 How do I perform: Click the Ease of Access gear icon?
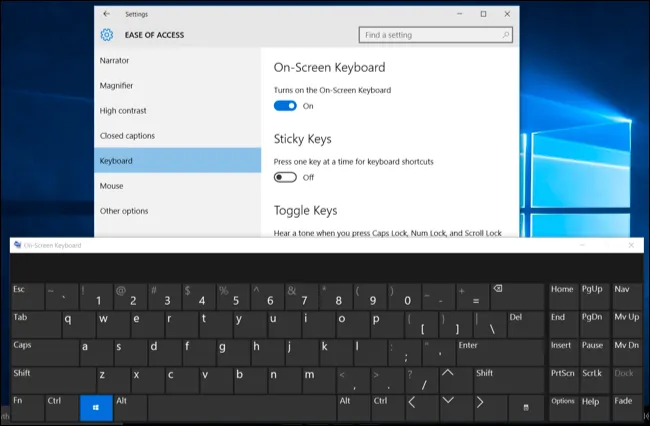coord(107,35)
